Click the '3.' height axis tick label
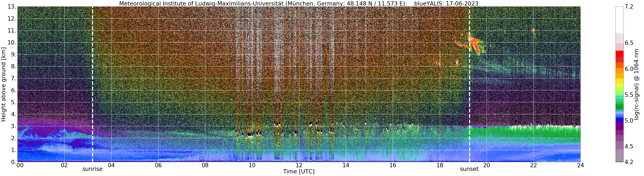The height and width of the screenshot is (176, 644). pyautogui.click(x=13, y=126)
